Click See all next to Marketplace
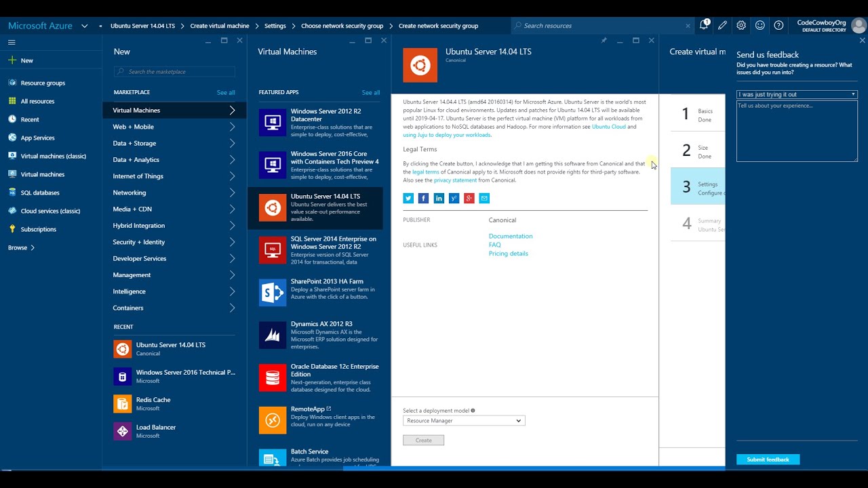The width and height of the screenshot is (868, 488). click(226, 92)
